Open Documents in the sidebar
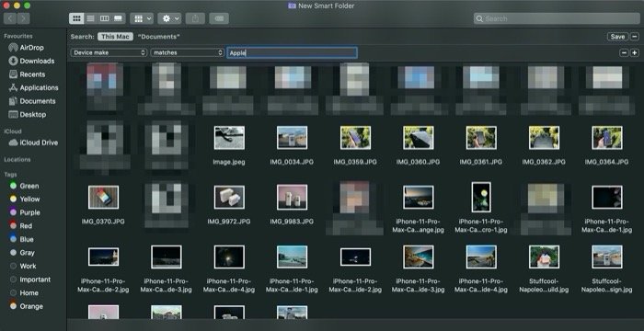Image resolution: width=644 pixels, height=331 pixels. pyautogui.click(x=32, y=101)
